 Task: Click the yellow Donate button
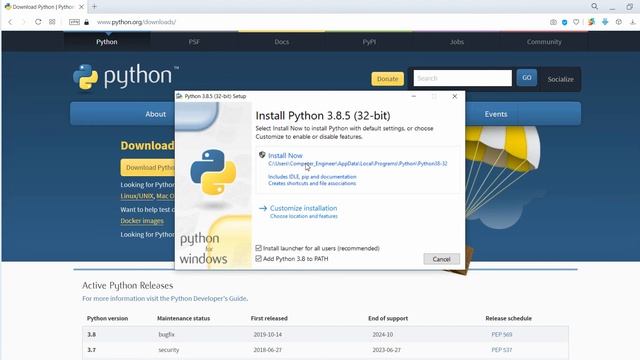pyautogui.click(x=387, y=79)
